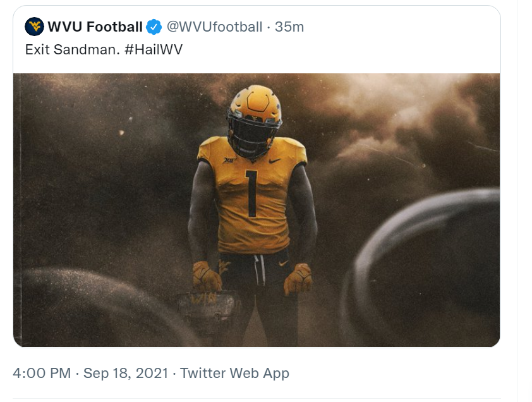Open the Twitter Web App source link
Screen dimensions: 532x402
pos(234,373)
